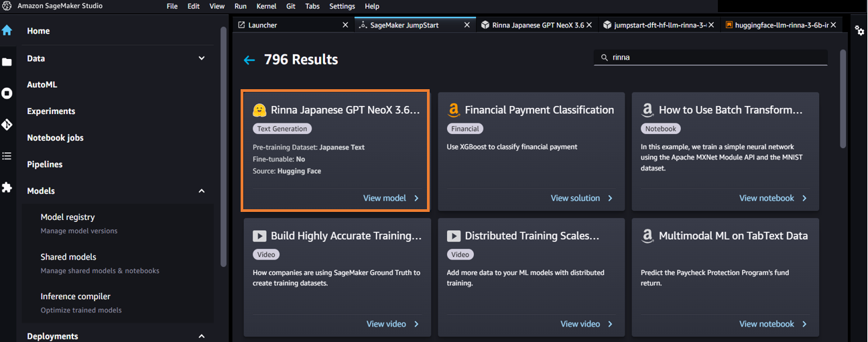Open the Git source control icon
The height and width of the screenshot is (342, 868).
7,125
